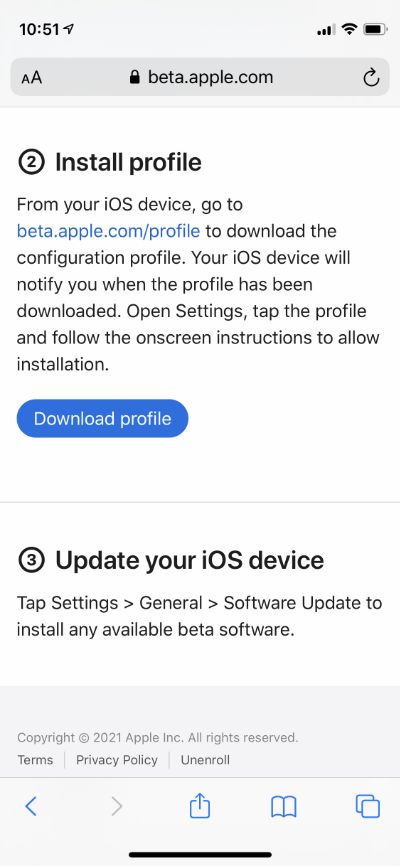Image resolution: width=400 pixels, height=866 pixels.
Task: Tap the Unenroll footer link
Action: [x=205, y=760]
